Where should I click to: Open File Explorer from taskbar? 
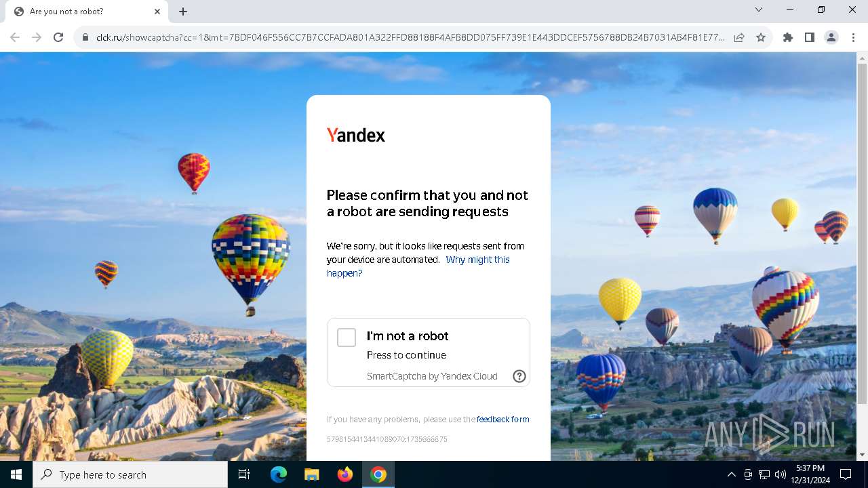click(311, 474)
